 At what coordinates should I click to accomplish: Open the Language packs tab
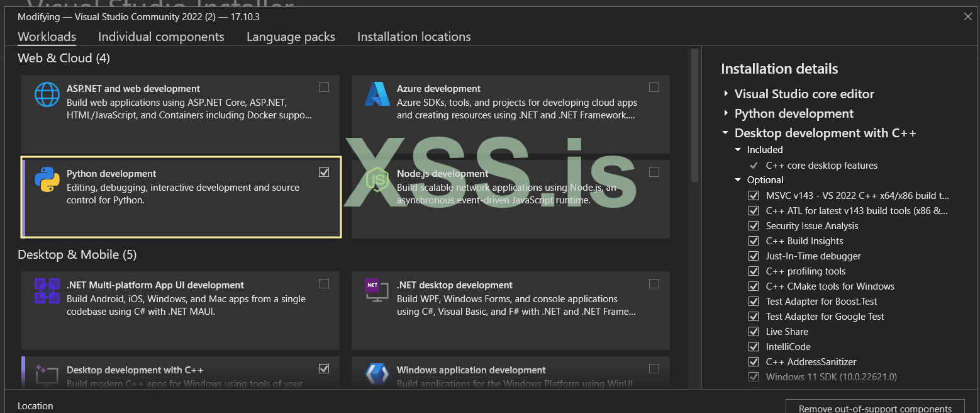pyautogui.click(x=291, y=37)
